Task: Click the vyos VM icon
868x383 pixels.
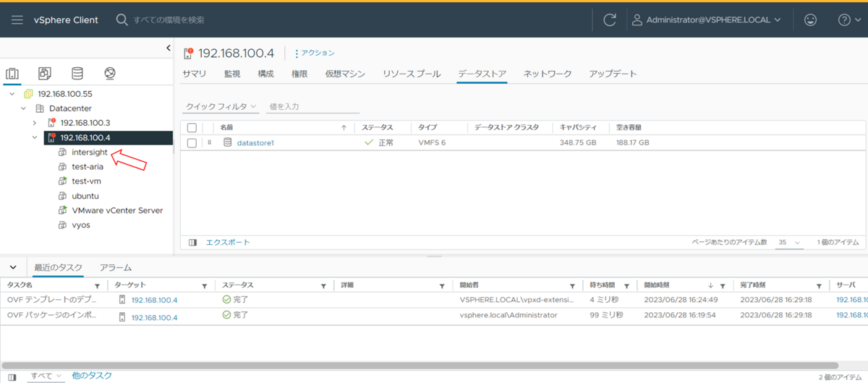Action: 63,225
